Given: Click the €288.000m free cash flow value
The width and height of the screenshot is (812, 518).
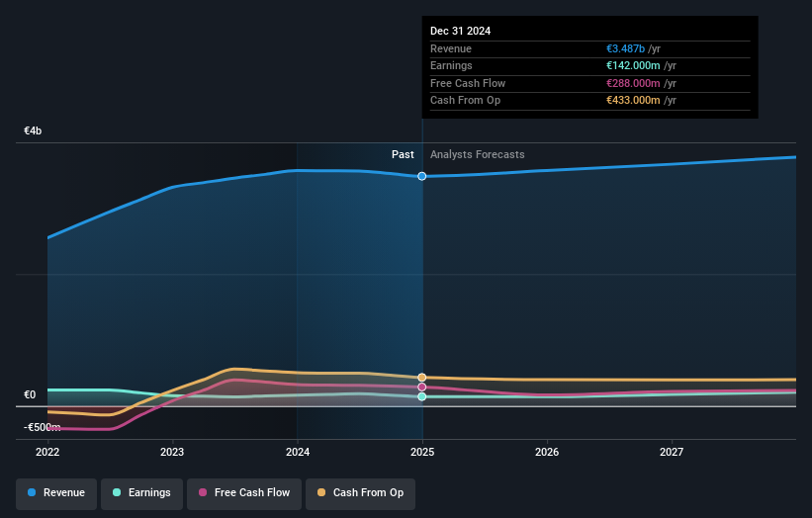Looking at the screenshot, I should (x=633, y=83).
